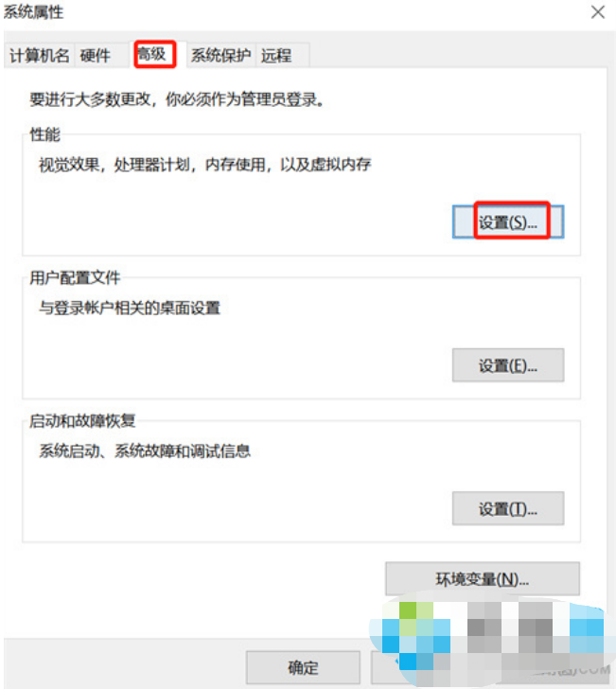Switch to the 远程 tab
Viewport: 616px width, 689px height.
pyautogui.click(x=276, y=55)
